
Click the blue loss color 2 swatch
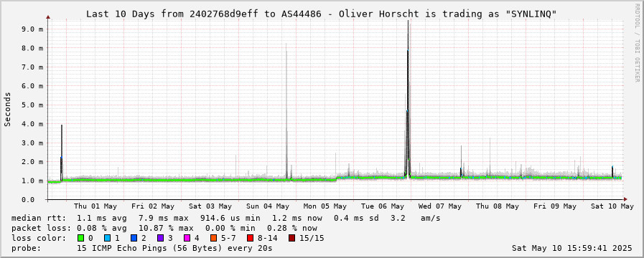(134, 238)
